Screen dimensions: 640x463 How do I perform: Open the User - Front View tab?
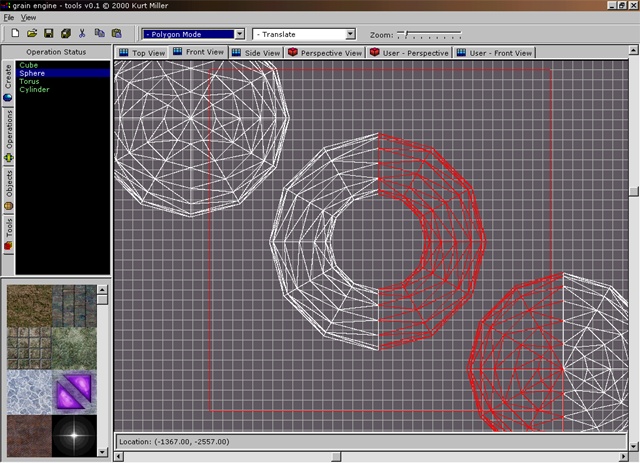[x=494, y=53]
